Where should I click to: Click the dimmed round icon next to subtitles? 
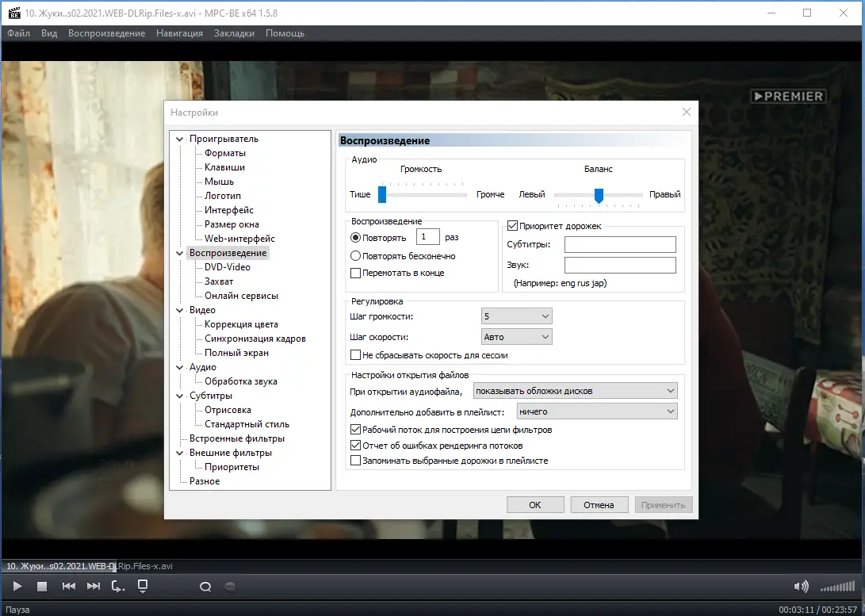pos(230,586)
